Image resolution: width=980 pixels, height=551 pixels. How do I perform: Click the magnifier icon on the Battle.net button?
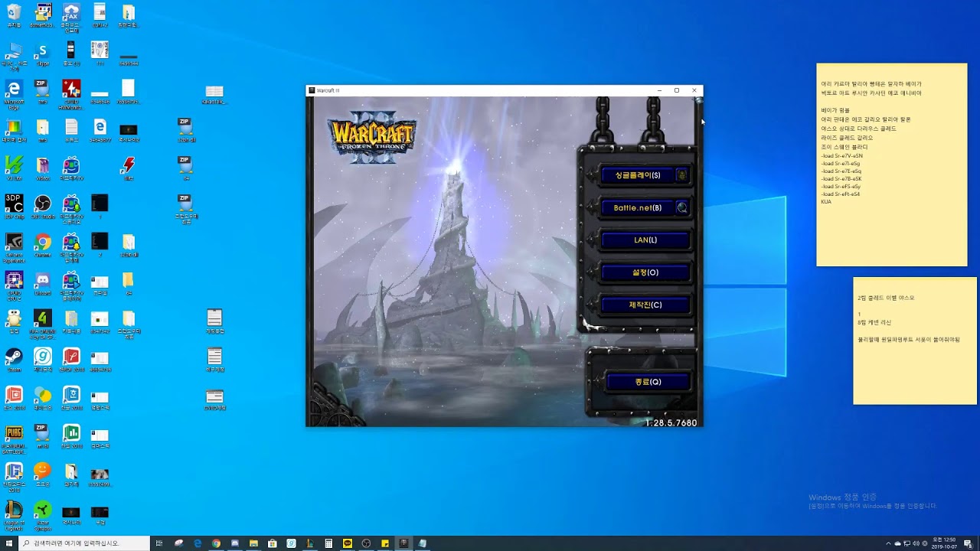click(681, 207)
